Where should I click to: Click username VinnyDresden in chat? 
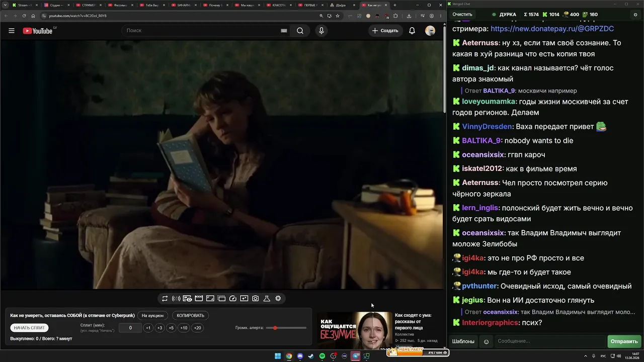coord(488,127)
